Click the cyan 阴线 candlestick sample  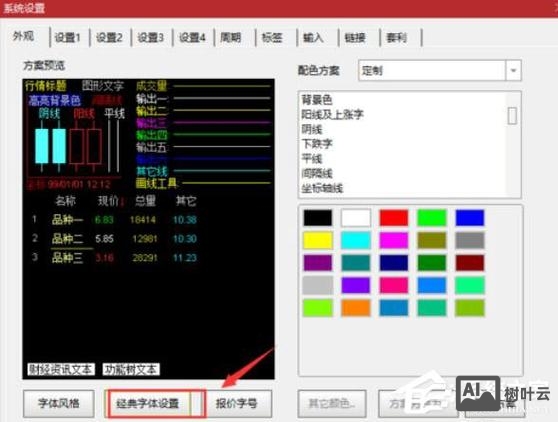coord(50,146)
